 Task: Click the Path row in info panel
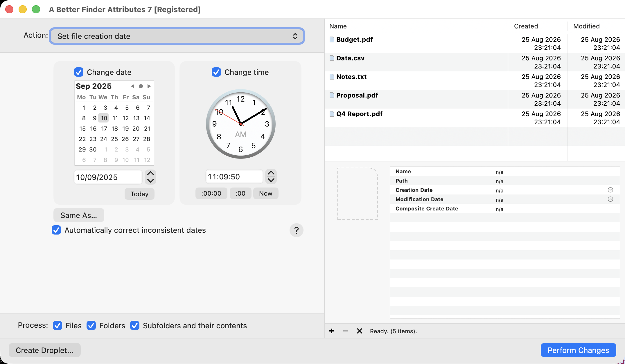pos(505,181)
